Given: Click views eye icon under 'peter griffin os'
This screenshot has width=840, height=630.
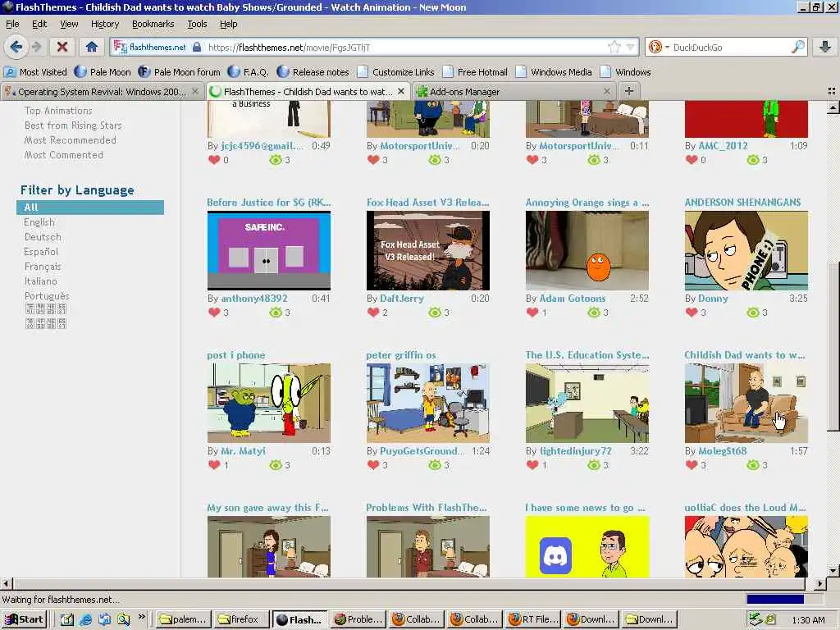Looking at the screenshot, I should 435,465.
